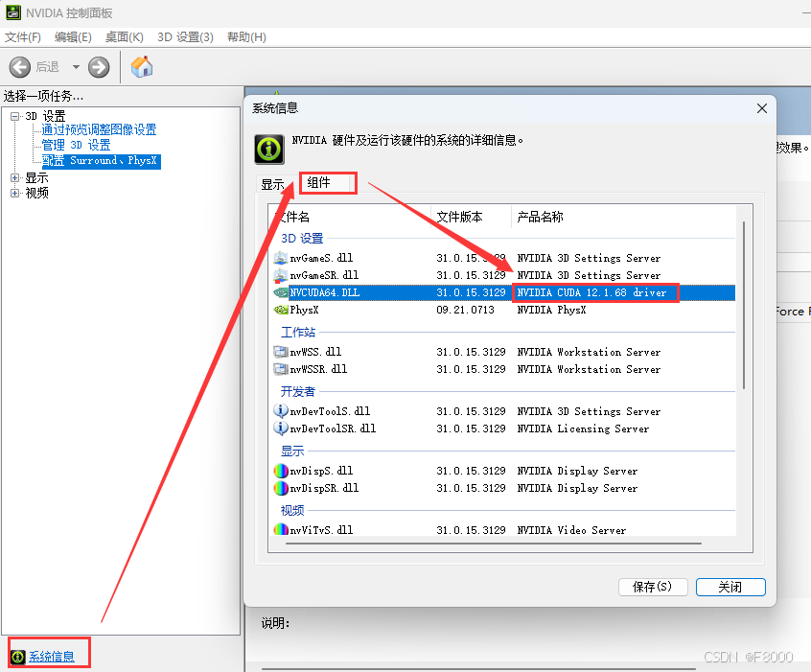Click the NVCUDA64.DLL NVIDIA eye icon
Image resolution: width=811 pixels, height=672 pixels.
click(x=281, y=292)
